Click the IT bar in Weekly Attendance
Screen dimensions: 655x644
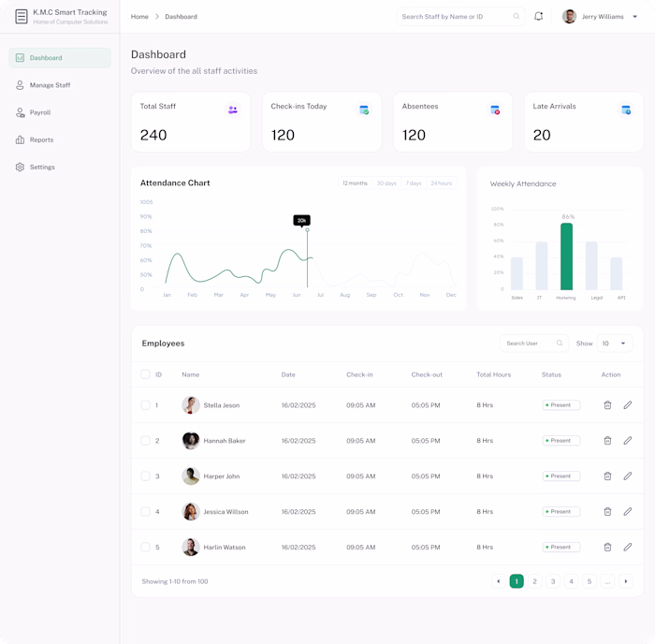542,266
